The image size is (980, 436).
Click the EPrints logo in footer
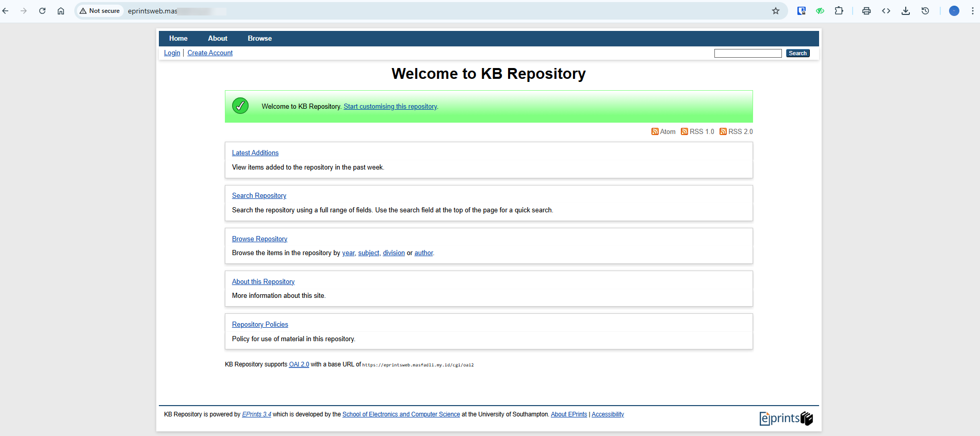coord(786,418)
